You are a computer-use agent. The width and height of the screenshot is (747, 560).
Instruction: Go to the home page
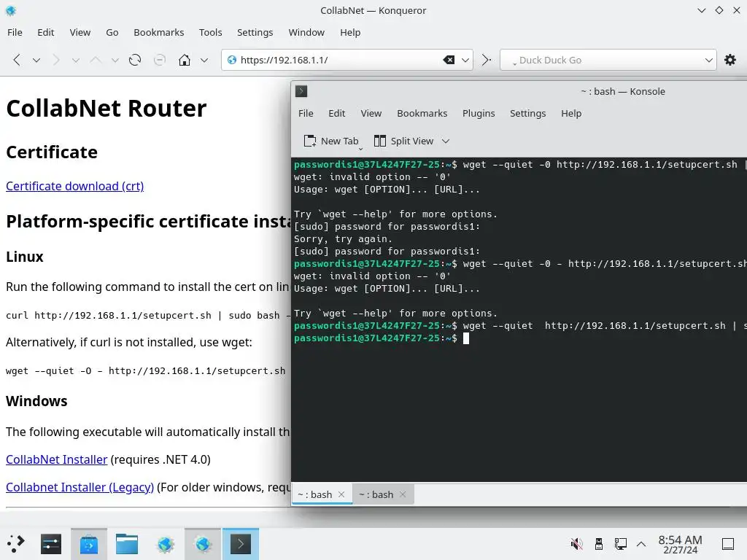185,60
